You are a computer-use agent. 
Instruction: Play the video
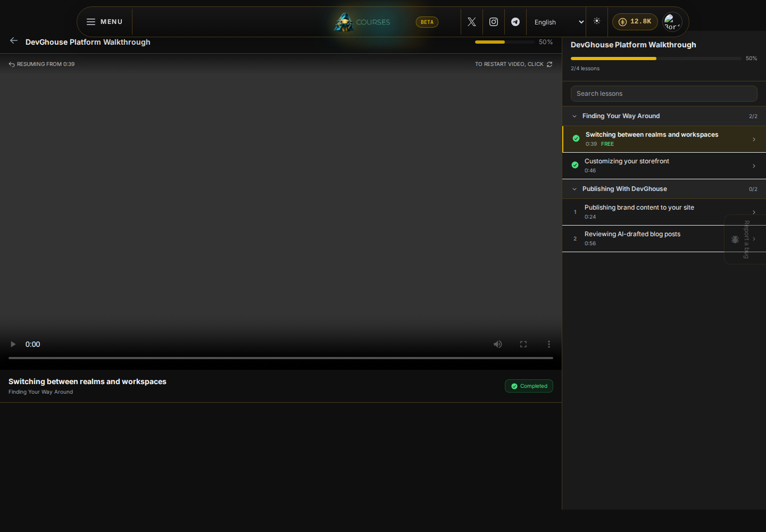pyautogui.click(x=13, y=344)
